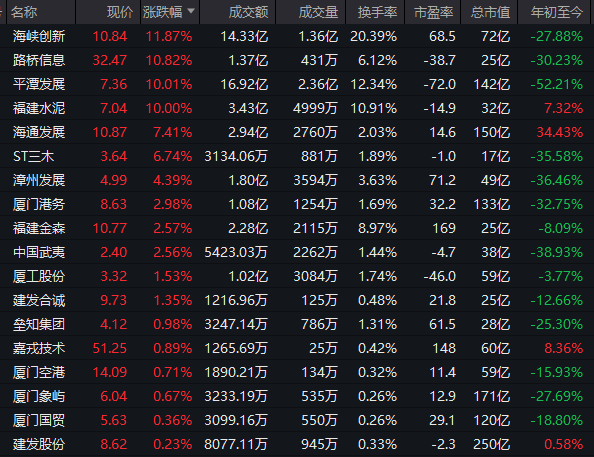
Task: Click the 市盈率 column header
Action: (433, 12)
